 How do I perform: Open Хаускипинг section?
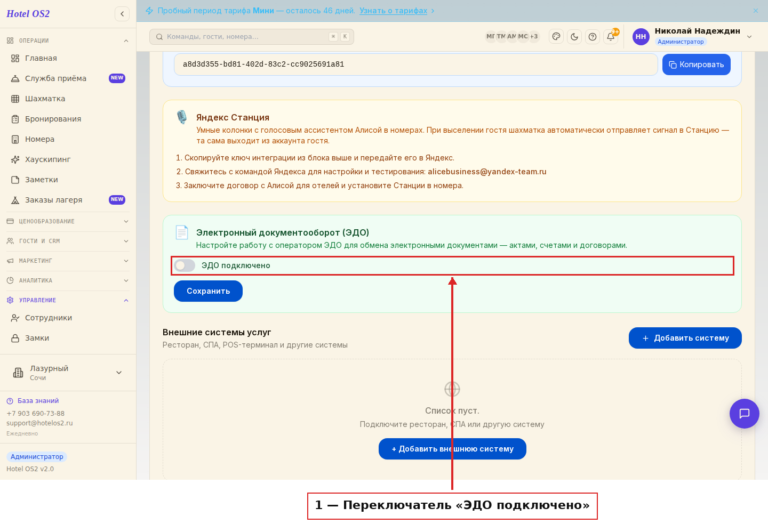[68, 159]
